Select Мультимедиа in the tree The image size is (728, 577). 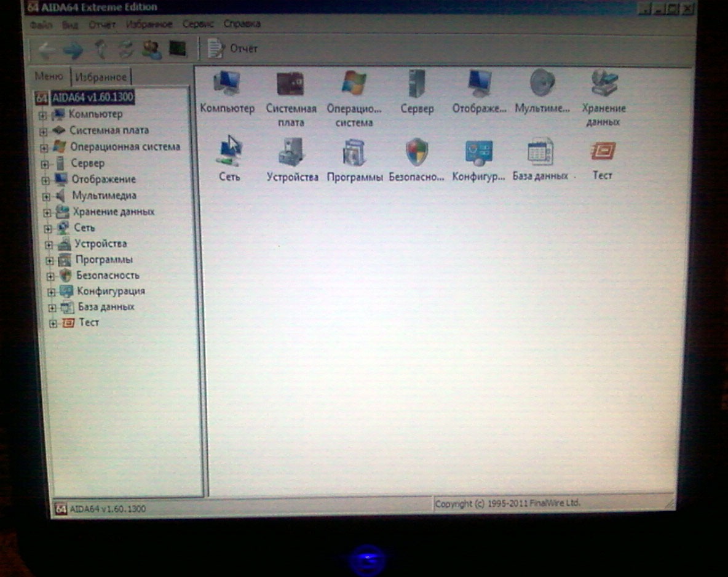click(104, 196)
